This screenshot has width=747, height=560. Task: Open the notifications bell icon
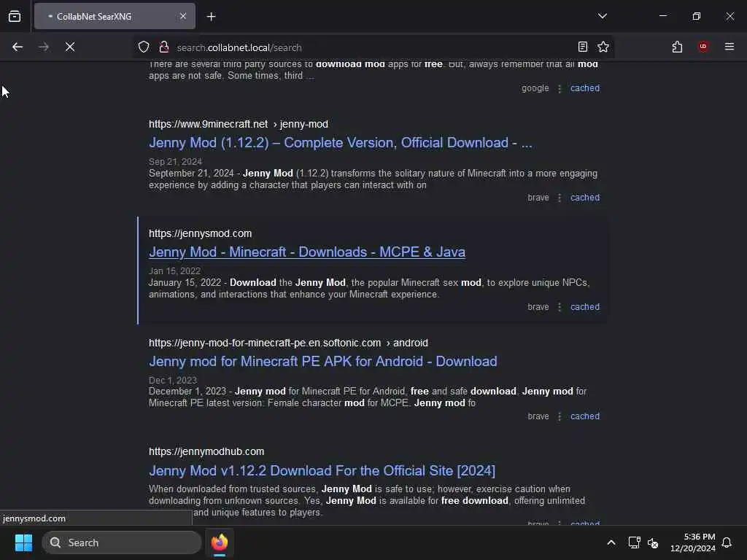tap(727, 542)
